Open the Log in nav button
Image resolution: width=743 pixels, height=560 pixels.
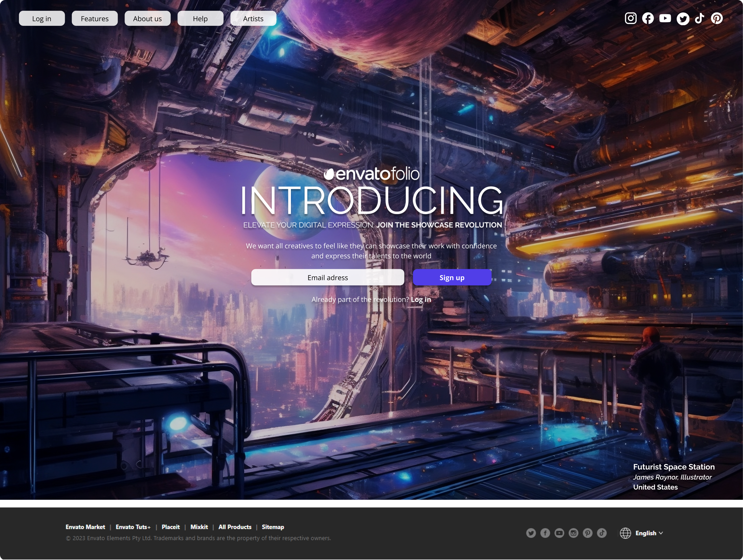pos(42,18)
